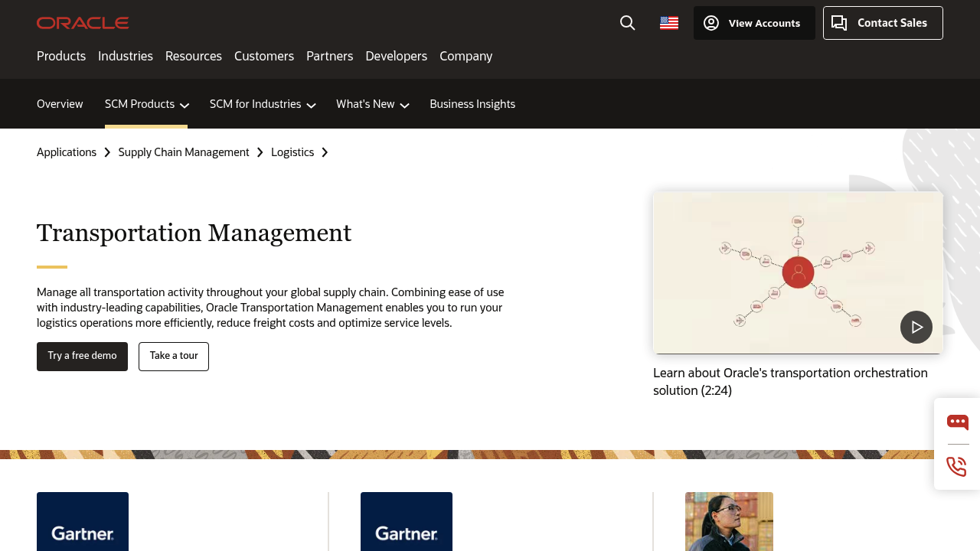Click the Oracle logo

[82, 22]
